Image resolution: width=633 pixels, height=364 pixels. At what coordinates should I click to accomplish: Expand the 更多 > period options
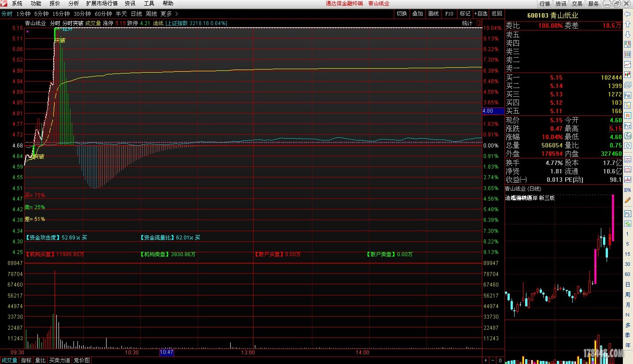pyautogui.click(x=169, y=14)
